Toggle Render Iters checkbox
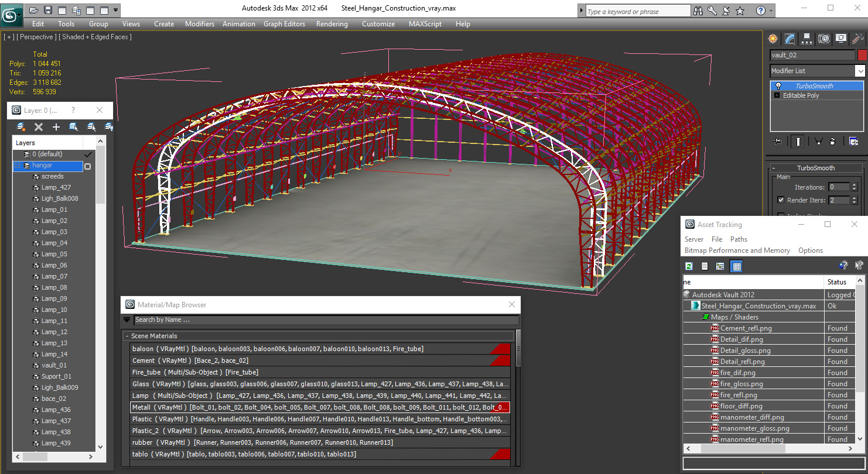The width and height of the screenshot is (868, 474). [x=781, y=200]
